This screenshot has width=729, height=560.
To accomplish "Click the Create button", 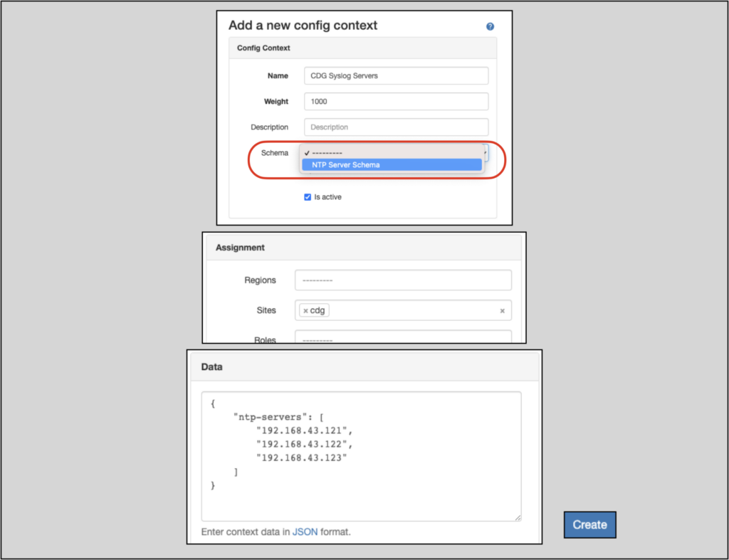I will [x=589, y=524].
